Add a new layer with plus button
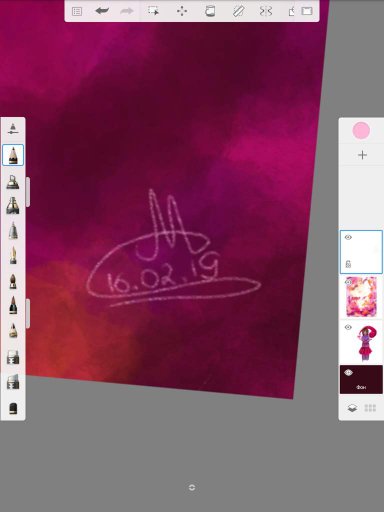The width and height of the screenshot is (384, 512). click(362, 155)
